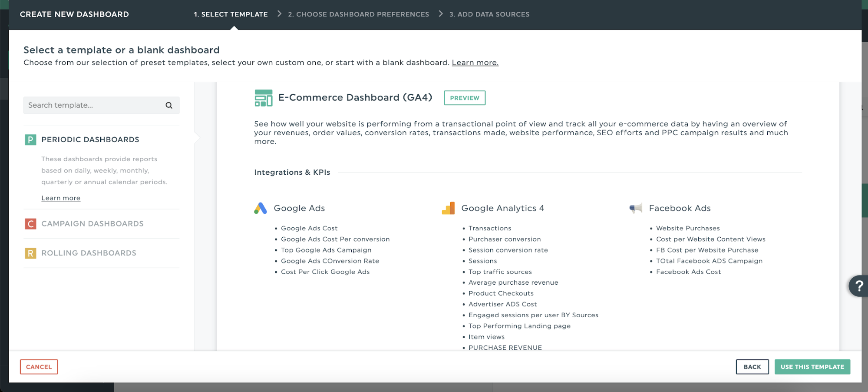The width and height of the screenshot is (868, 392).
Task: Click Average purchase revenue KPI
Action: [x=513, y=282]
